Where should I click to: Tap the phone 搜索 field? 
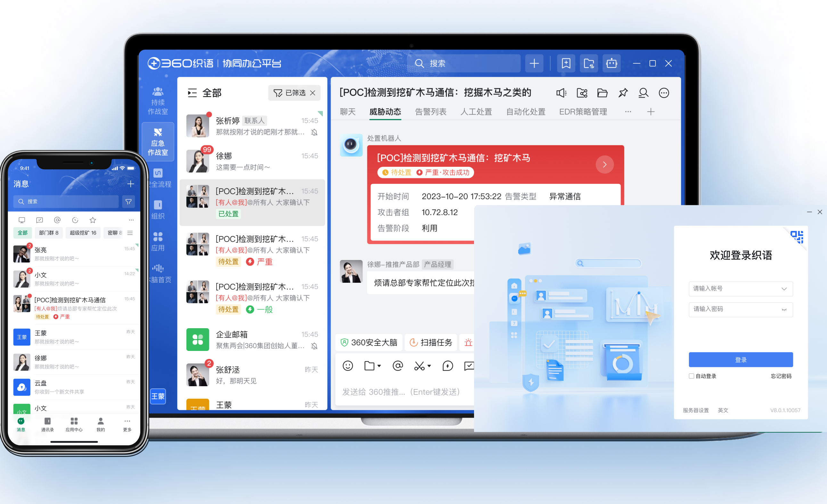tap(66, 201)
